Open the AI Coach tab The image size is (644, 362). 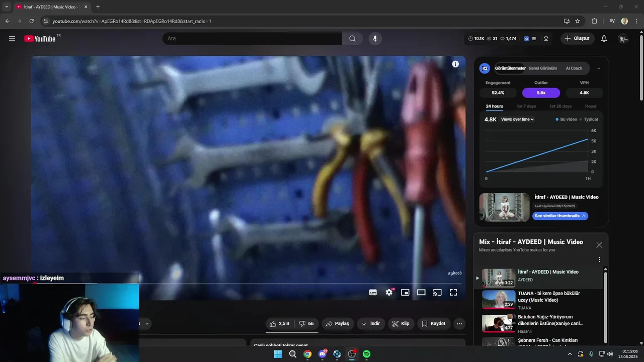(574, 68)
